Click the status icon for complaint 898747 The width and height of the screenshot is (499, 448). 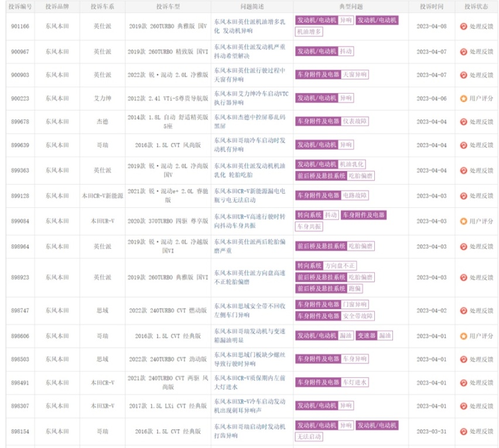463,310
